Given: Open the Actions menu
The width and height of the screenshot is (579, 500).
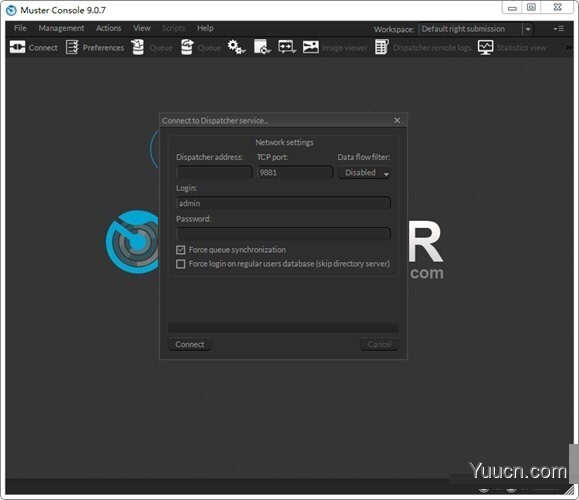Looking at the screenshot, I should point(109,28).
